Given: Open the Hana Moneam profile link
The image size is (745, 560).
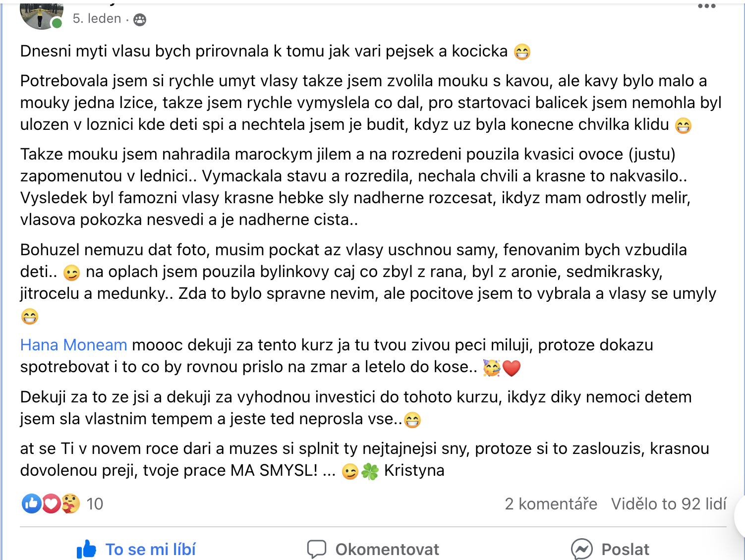Looking at the screenshot, I should 74,345.
